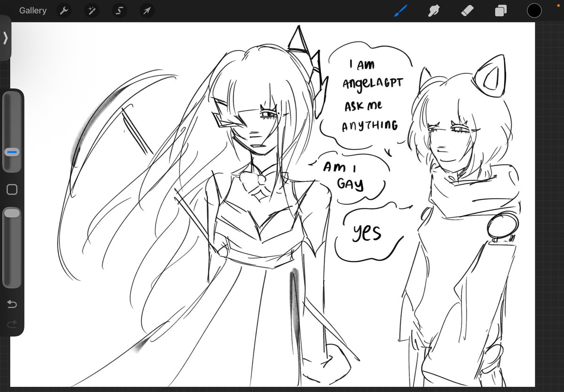This screenshot has width=564, height=392.
Task: Undo the last stroke
Action: tap(12, 305)
